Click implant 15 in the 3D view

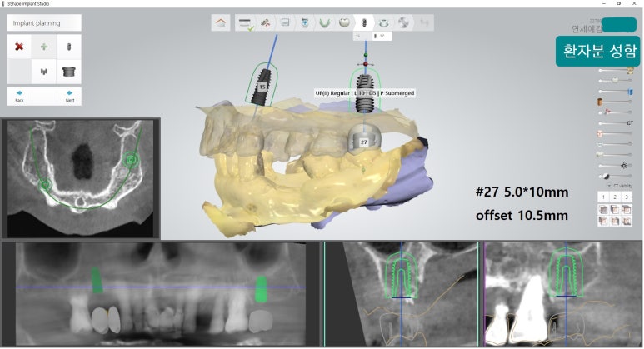(262, 86)
